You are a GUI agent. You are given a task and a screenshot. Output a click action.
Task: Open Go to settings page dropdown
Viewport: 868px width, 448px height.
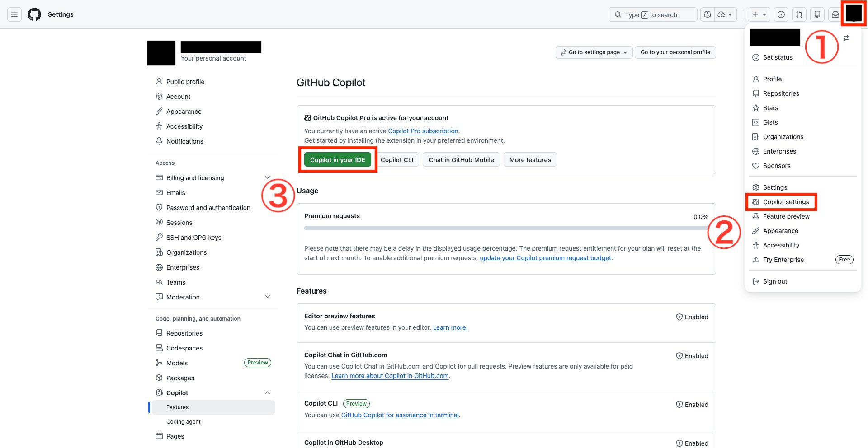[x=594, y=52]
